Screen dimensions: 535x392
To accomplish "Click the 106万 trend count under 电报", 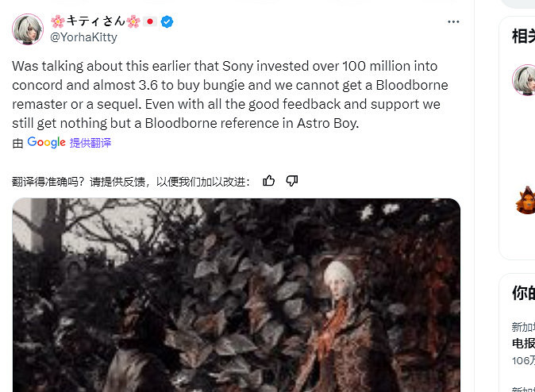I will point(522,361).
